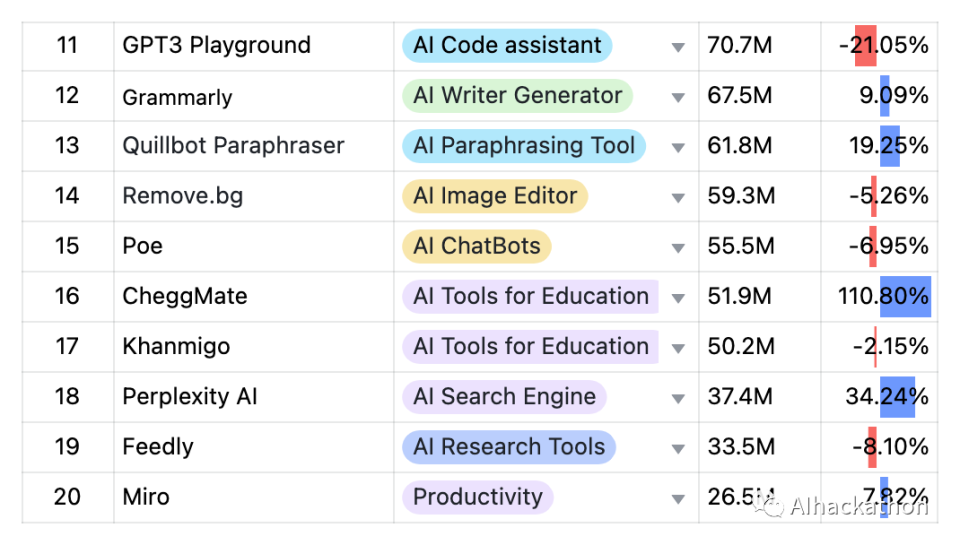Click the AI Paraphrasing Tool tag
Viewport: 960px width, 545px height.
523,146
